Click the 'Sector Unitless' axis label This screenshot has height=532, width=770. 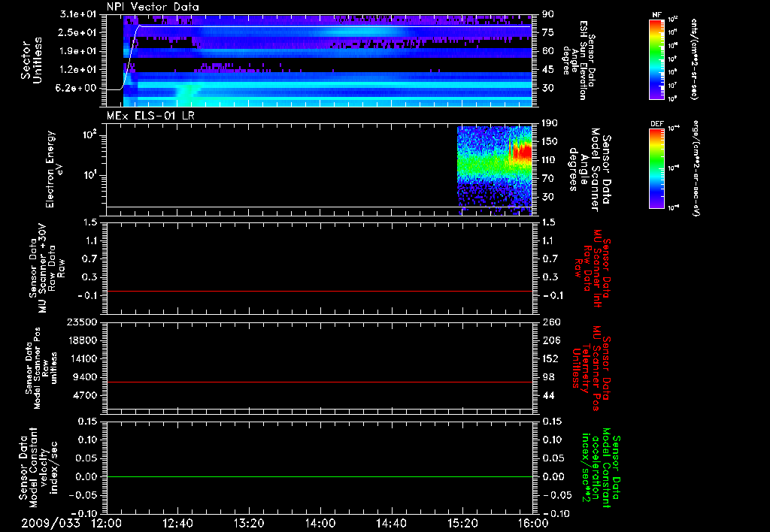32,60
